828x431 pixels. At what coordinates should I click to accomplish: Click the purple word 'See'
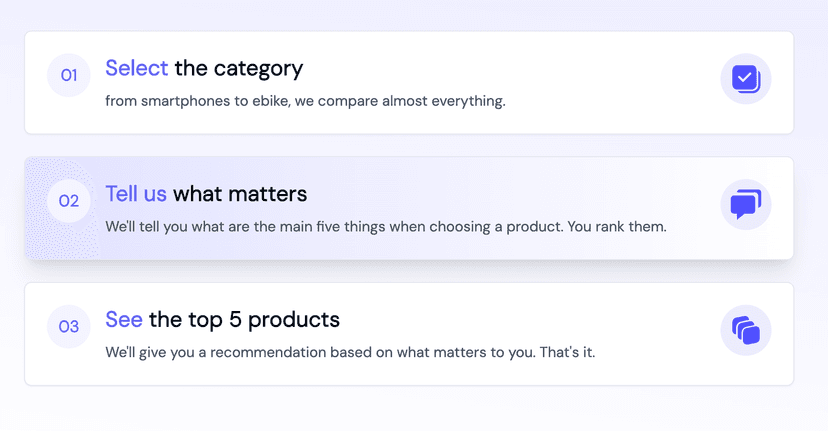(124, 319)
